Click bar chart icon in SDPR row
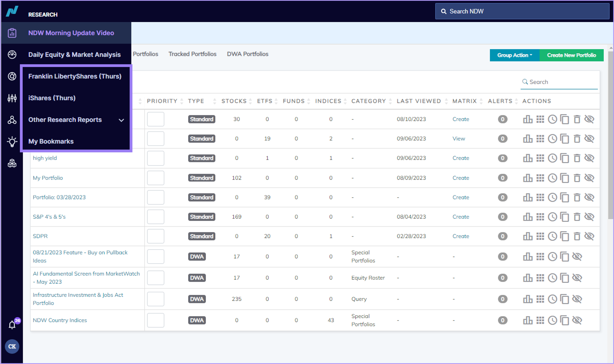614x364 pixels. tap(528, 236)
